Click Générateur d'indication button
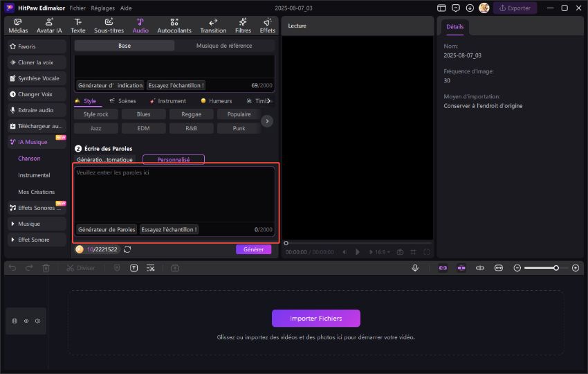The height and width of the screenshot is (374, 588). click(110, 85)
